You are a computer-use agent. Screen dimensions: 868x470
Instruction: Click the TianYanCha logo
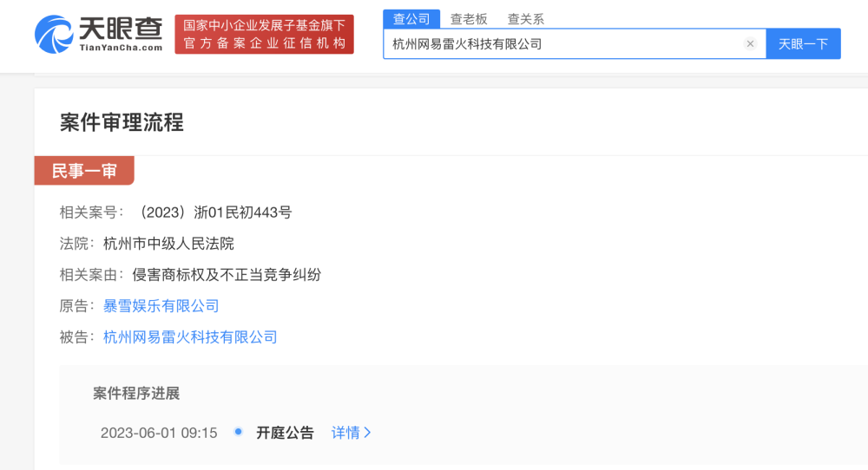[99, 35]
